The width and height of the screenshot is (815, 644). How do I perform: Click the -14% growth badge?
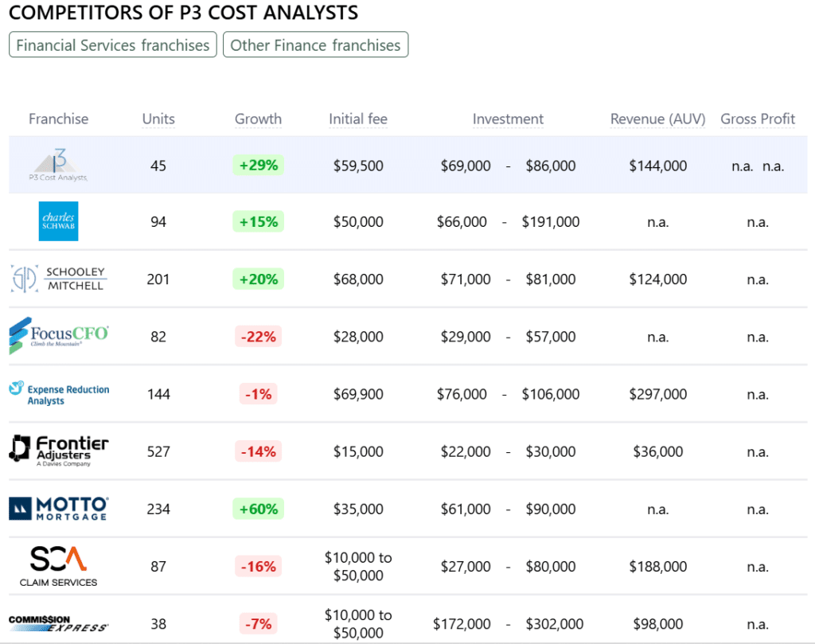(x=259, y=451)
